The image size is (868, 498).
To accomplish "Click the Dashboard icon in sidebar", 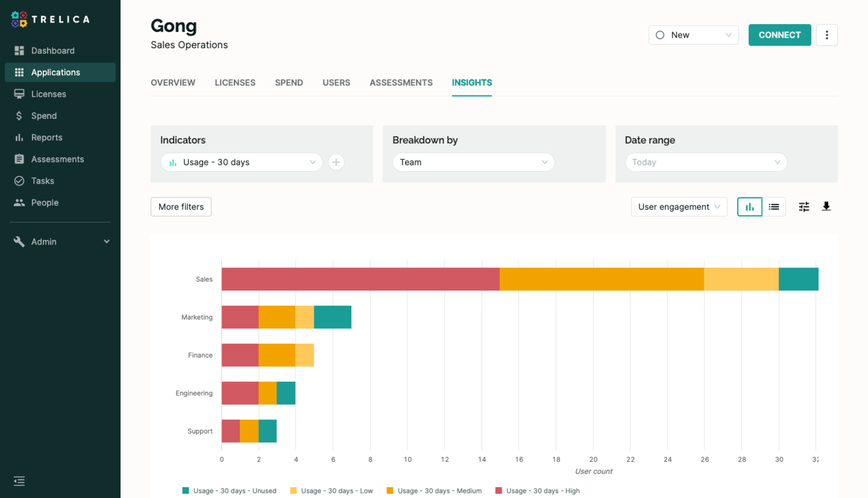I will [19, 51].
